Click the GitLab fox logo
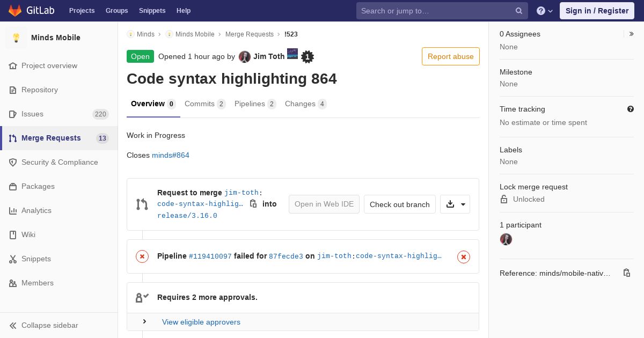644x338 pixels. pyautogui.click(x=15, y=11)
